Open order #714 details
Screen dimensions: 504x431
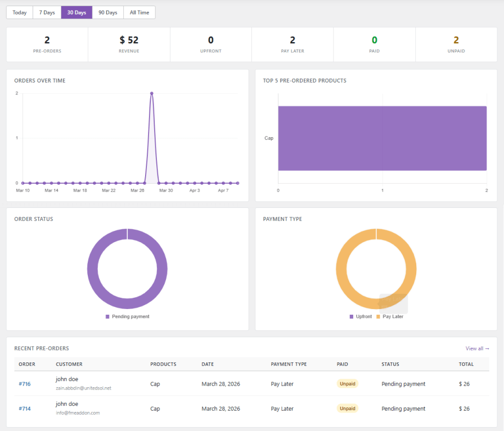click(25, 409)
